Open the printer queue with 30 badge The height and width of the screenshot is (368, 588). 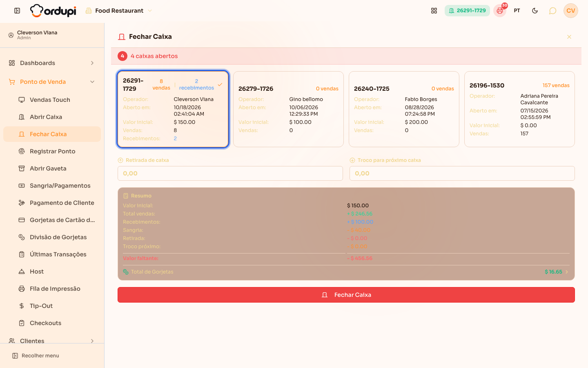pyautogui.click(x=500, y=11)
